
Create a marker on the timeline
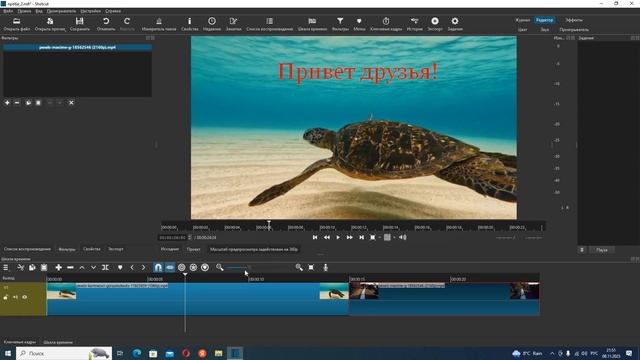[x=120, y=267]
